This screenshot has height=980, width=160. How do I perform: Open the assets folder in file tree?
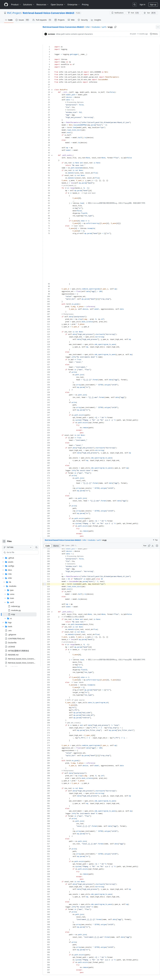11,562
